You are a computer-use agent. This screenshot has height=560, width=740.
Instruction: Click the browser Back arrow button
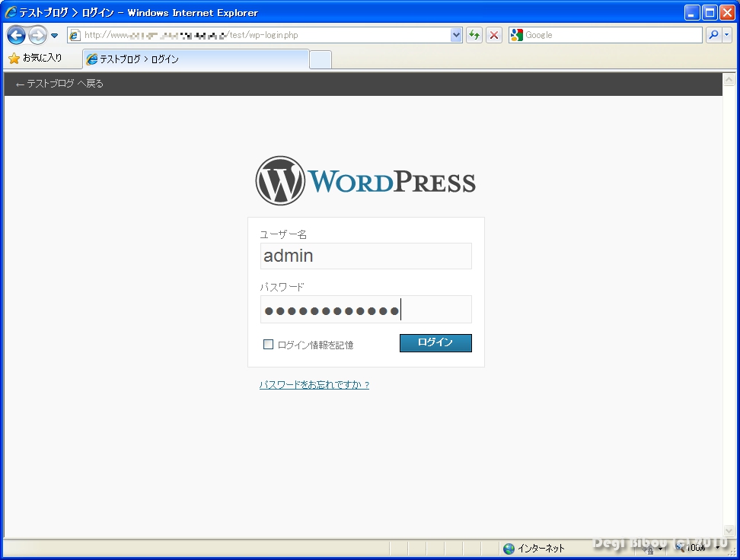tap(16, 35)
